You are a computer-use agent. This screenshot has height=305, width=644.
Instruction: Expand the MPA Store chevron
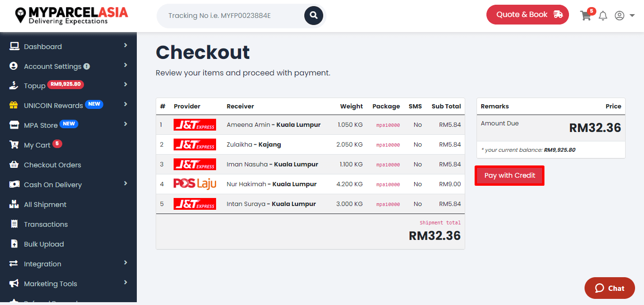(x=125, y=124)
